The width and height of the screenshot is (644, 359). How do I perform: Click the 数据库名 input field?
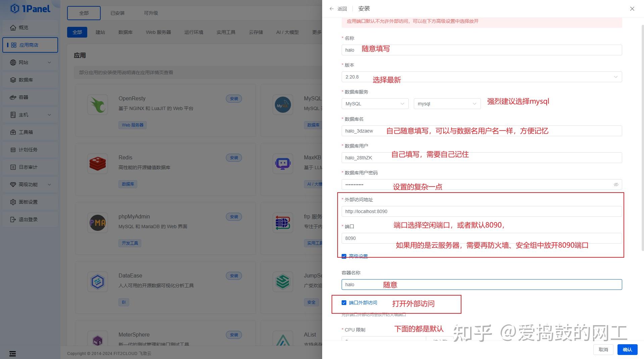click(x=482, y=131)
